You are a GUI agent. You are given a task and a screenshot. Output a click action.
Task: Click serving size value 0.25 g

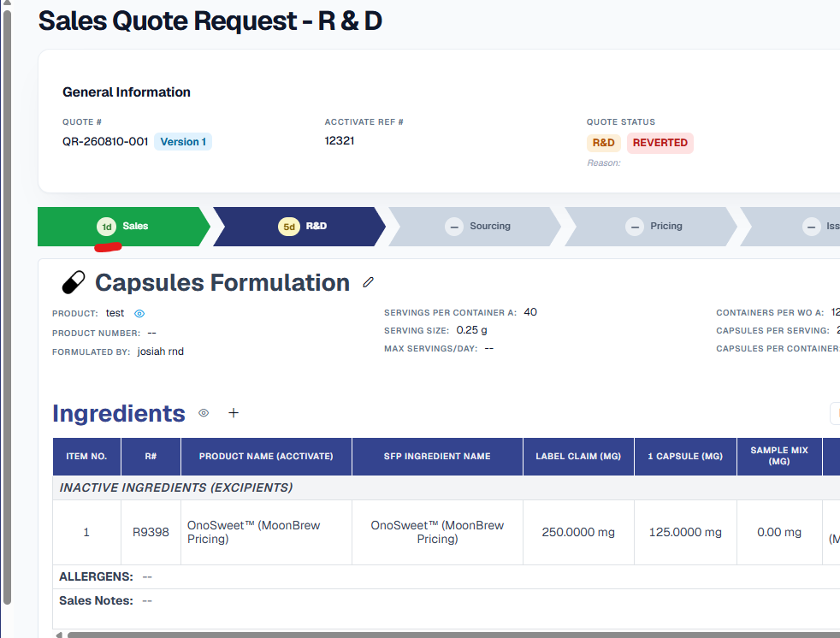pyautogui.click(x=471, y=330)
